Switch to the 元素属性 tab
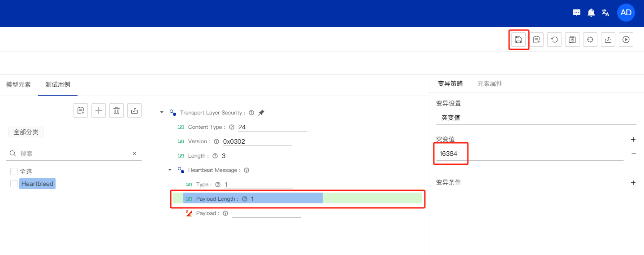 point(489,84)
